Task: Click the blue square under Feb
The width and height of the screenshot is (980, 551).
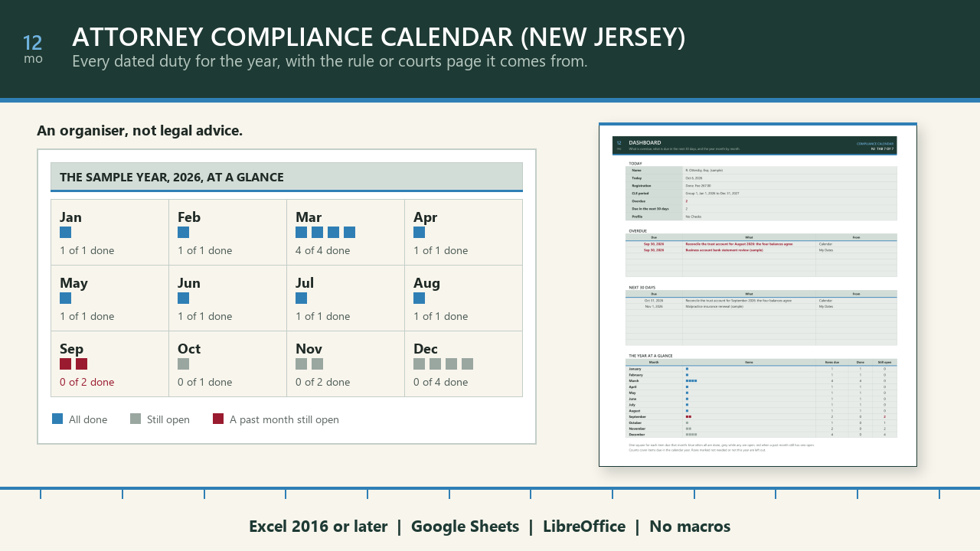Action: (183, 232)
